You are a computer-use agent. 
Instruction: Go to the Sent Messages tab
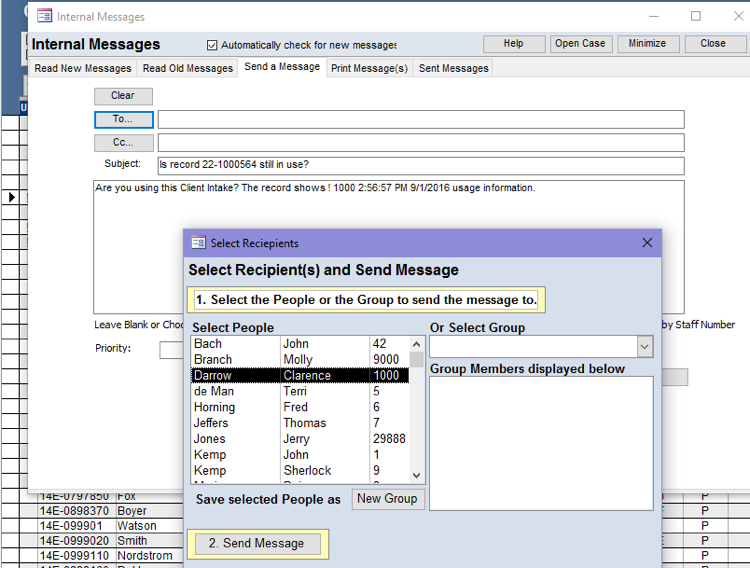click(x=453, y=69)
